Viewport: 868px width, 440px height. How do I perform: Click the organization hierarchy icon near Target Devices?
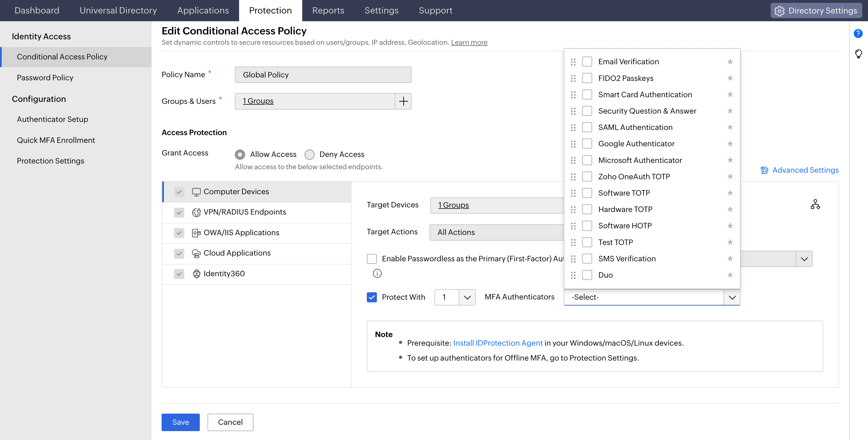click(815, 204)
